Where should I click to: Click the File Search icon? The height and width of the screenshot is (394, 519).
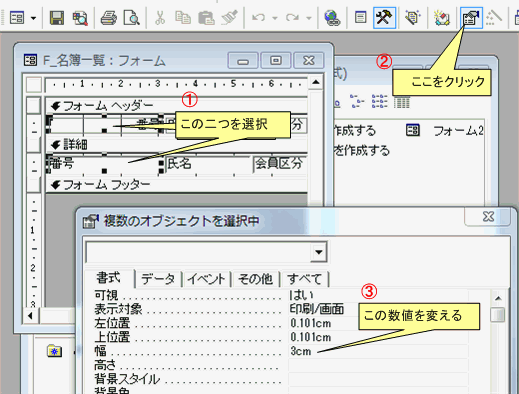[x=80, y=18]
